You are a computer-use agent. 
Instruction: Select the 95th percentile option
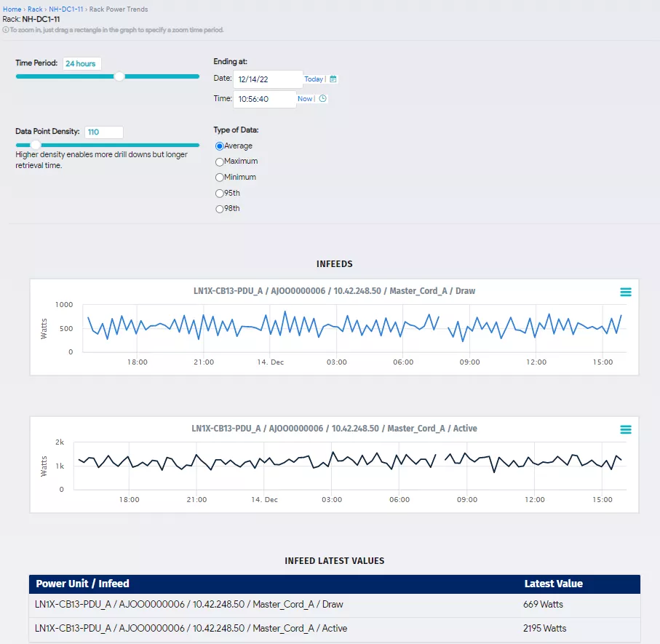coord(220,194)
